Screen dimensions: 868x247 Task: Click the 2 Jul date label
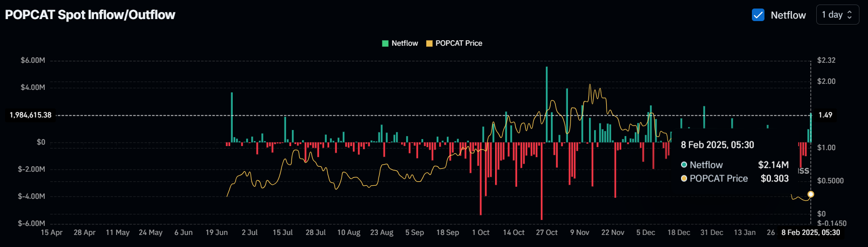point(250,232)
